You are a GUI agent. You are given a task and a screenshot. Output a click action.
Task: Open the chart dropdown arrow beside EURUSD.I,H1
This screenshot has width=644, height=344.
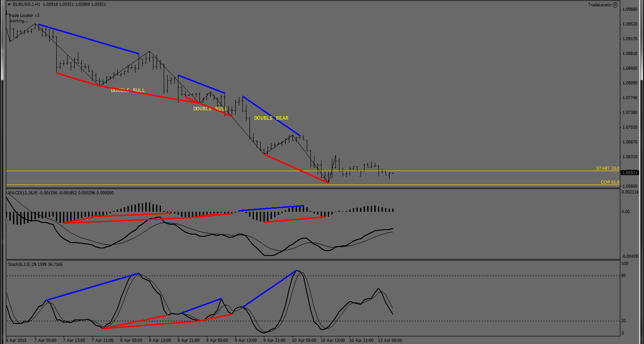click(9, 4)
